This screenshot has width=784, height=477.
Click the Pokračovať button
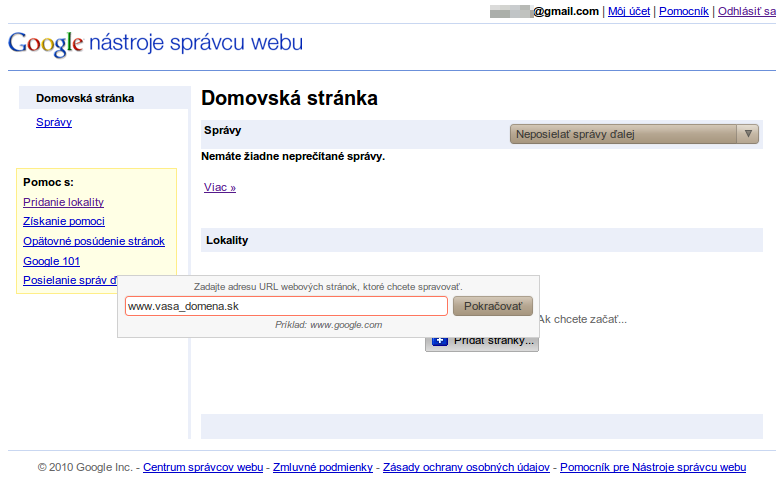coord(492,306)
